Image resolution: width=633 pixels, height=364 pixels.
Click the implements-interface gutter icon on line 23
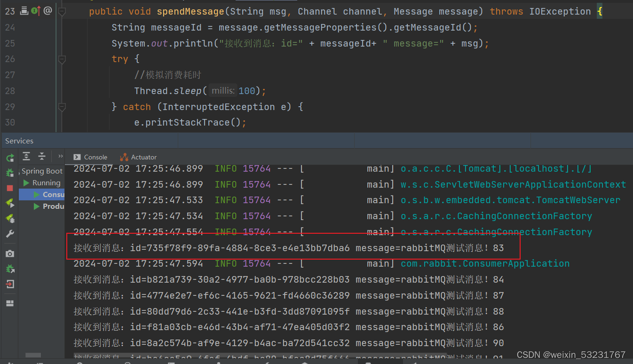35,11
